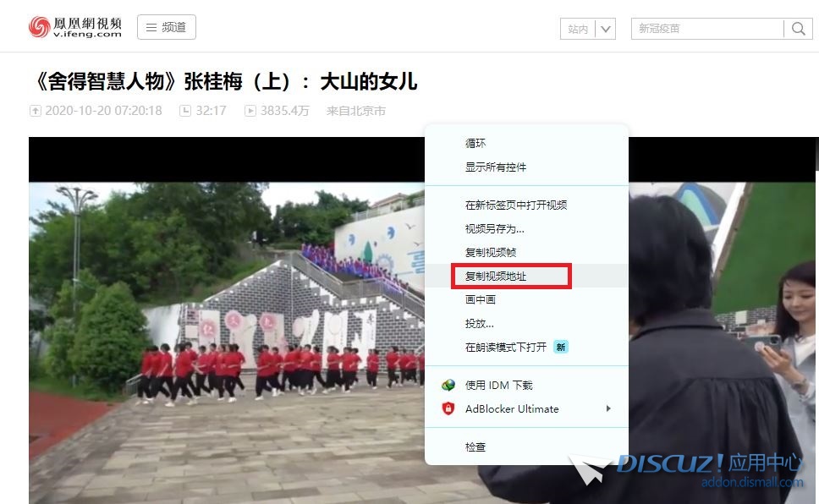The image size is (819, 504).
Task: Select 检查 inspect menu item
Action: pyautogui.click(x=475, y=446)
